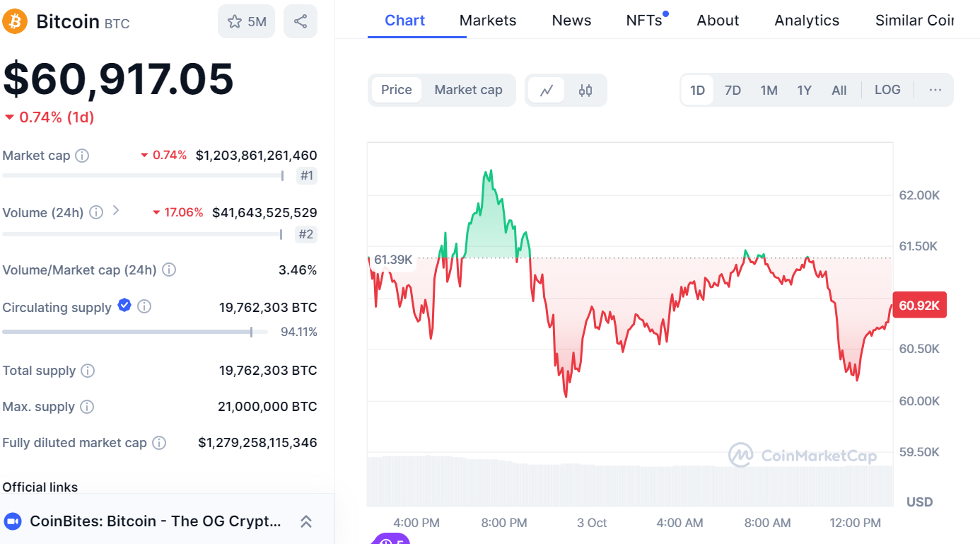
Task: Open the Markets tab
Action: (x=488, y=21)
